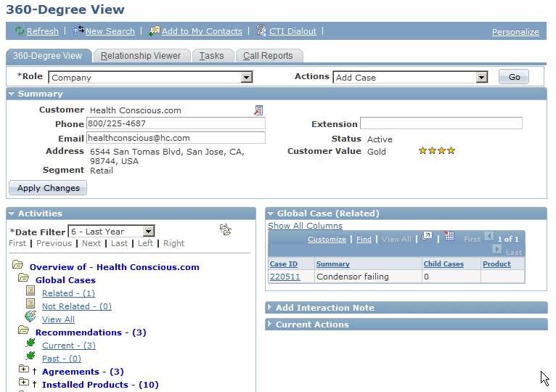This screenshot has height=392, width=556.
Task: Click the leaf icon beside Current - (3)
Action: [x=30, y=343]
